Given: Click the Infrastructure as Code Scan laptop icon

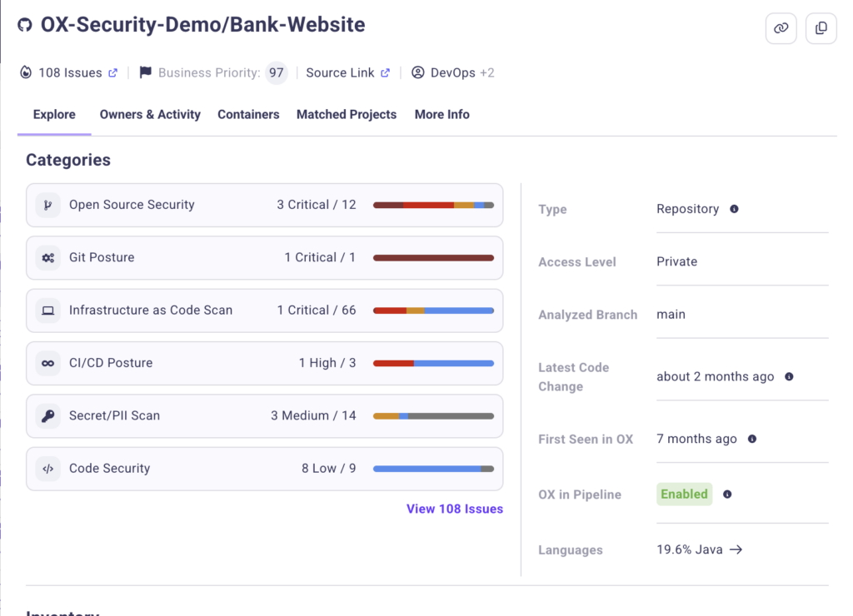Looking at the screenshot, I should [x=47, y=310].
